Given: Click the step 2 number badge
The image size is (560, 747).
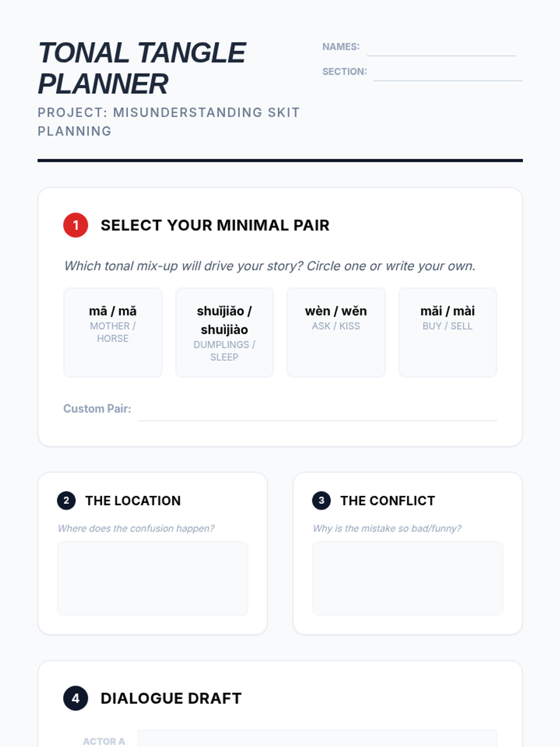Looking at the screenshot, I should 66,500.
